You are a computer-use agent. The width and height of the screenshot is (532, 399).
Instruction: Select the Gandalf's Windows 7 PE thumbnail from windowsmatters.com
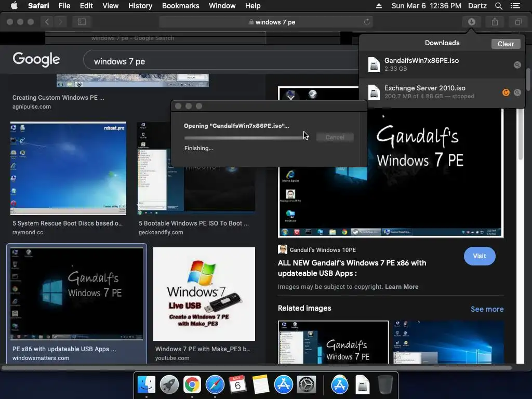(x=77, y=294)
